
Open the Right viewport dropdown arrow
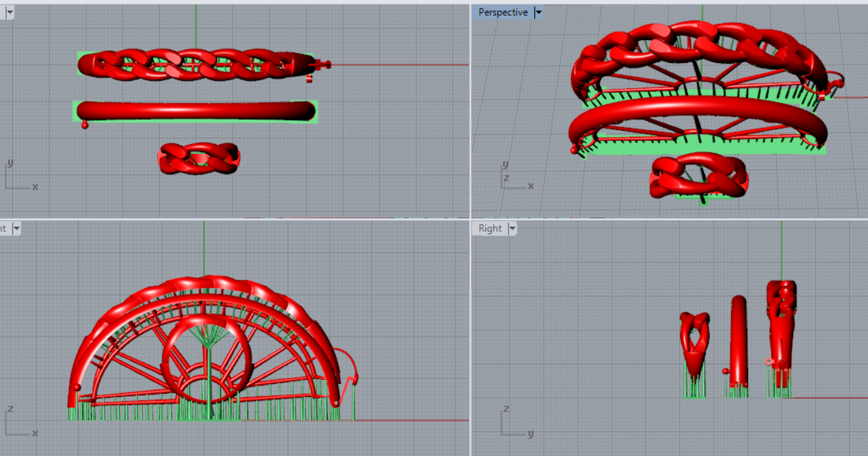512,229
